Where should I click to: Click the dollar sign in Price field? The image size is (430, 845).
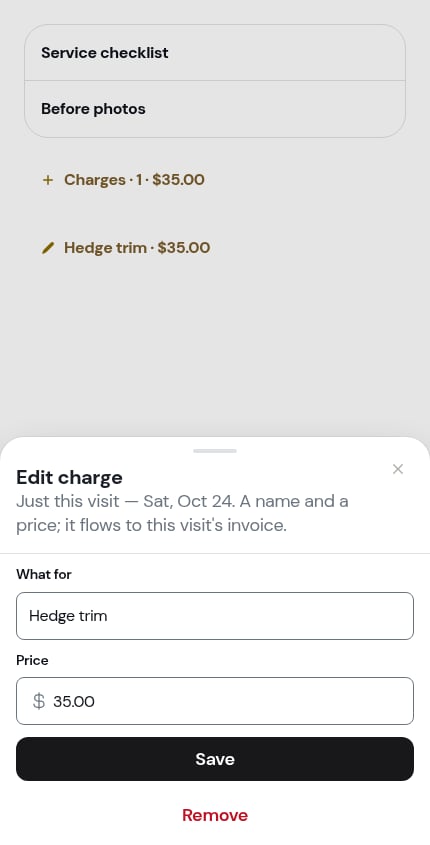point(39,701)
